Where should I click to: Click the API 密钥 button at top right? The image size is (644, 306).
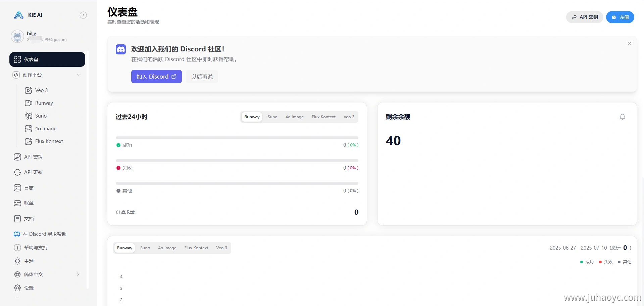[585, 17]
